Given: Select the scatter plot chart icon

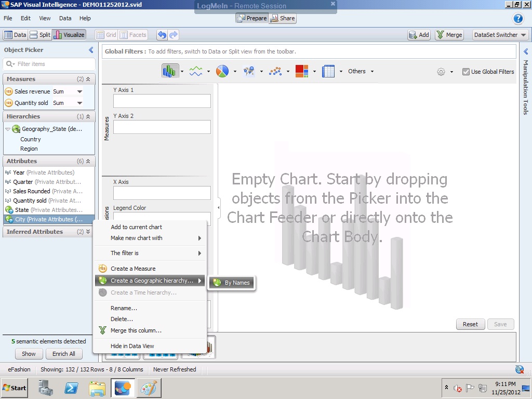Looking at the screenshot, I should coord(275,71).
